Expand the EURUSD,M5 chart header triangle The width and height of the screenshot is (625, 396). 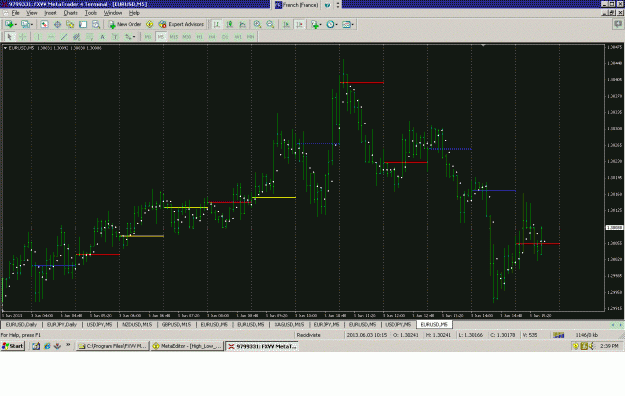pyautogui.click(x=5, y=48)
